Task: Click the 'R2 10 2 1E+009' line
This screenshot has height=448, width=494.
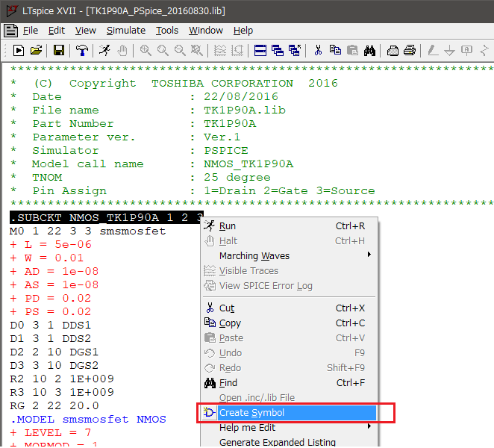Action: pos(62,379)
